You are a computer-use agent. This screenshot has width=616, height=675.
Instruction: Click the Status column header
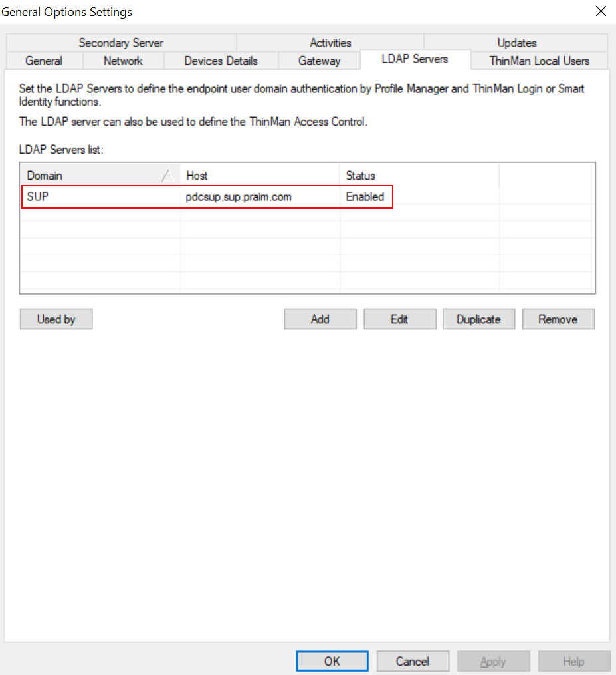click(x=419, y=175)
